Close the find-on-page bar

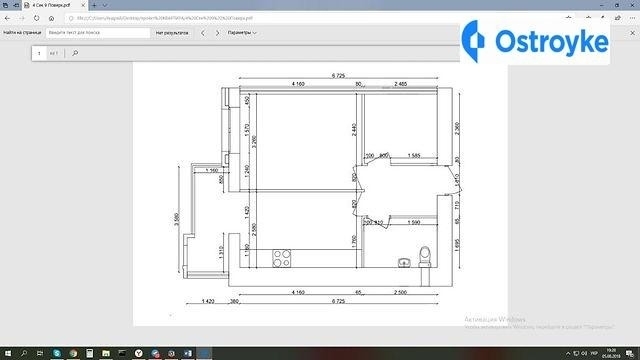[x=633, y=33]
